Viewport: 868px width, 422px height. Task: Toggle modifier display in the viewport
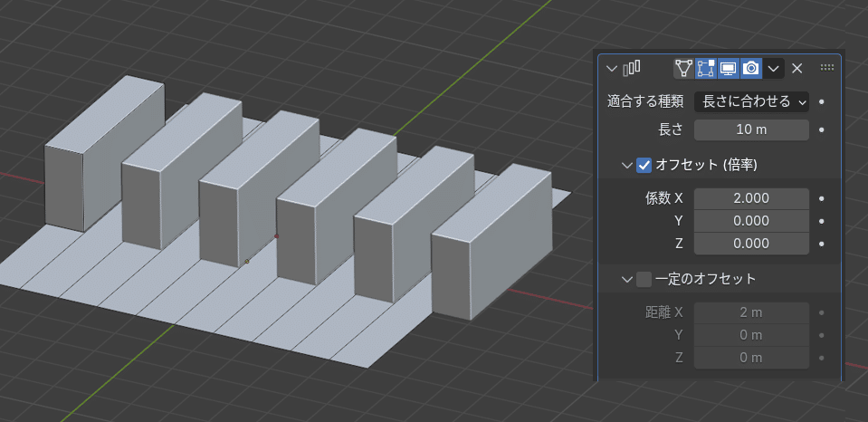[729, 69]
